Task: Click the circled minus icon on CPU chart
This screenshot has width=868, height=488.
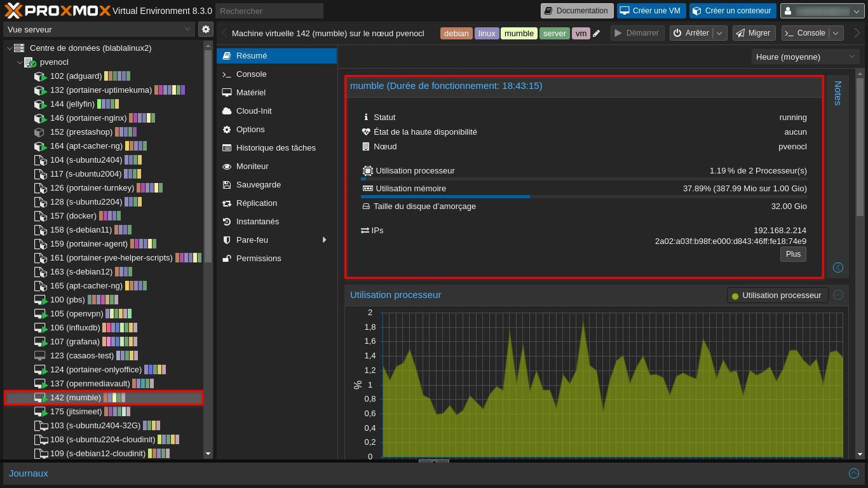Action: 838,295
